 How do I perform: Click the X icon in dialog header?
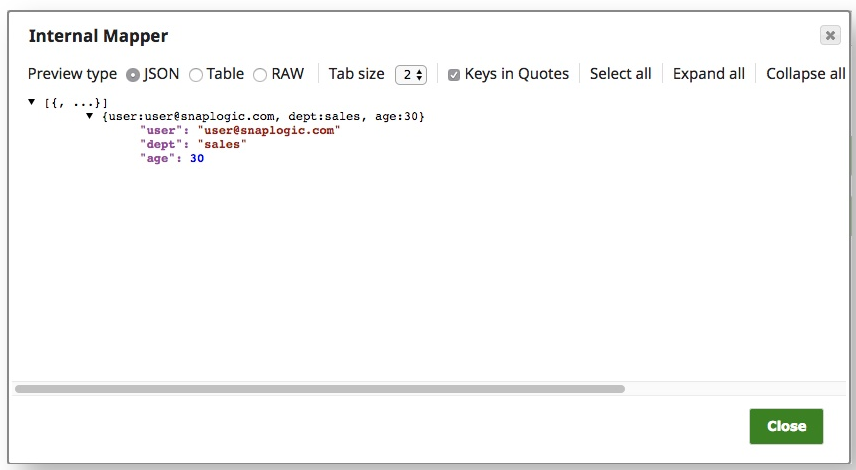pyautogui.click(x=830, y=36)
